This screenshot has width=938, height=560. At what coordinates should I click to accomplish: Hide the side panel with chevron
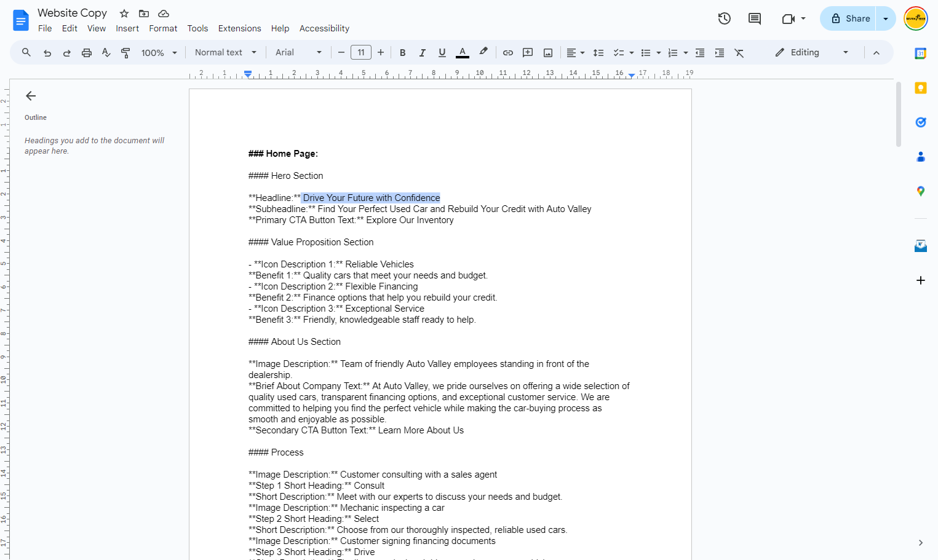pyautogui.click(x=921, y=543)
